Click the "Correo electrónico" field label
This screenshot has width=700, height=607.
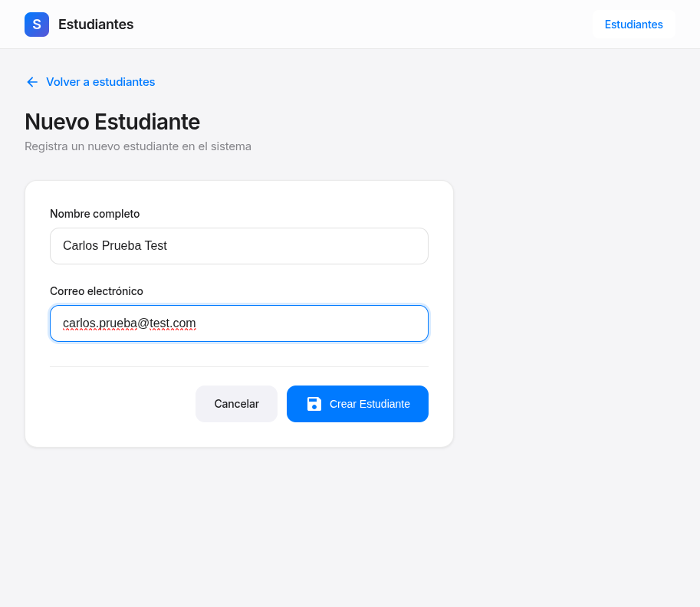coord(97,291)
